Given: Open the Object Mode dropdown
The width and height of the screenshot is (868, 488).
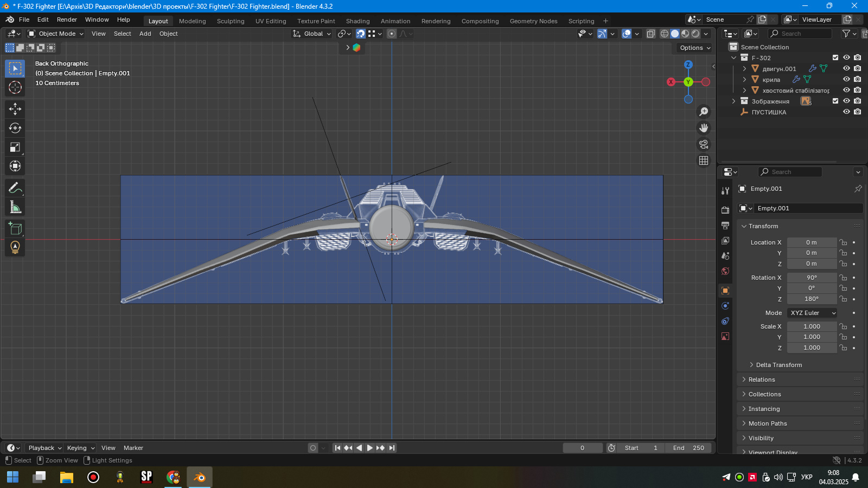Looking at the screenshot, I should [x=56, y=34].
